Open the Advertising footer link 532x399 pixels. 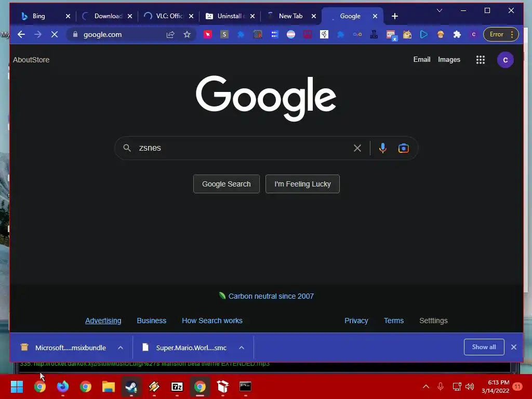pos(103,321)
